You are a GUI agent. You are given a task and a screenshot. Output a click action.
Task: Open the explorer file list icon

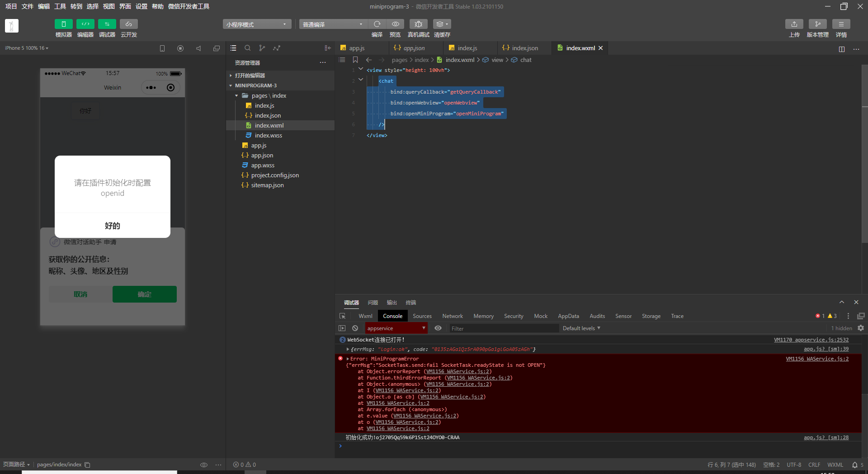[233, 48]
